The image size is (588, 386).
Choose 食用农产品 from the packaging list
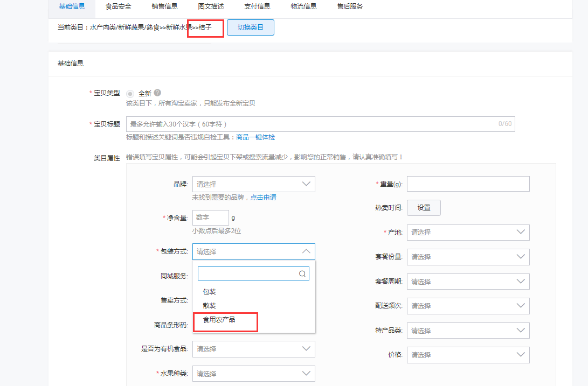(x=219, y=319)
